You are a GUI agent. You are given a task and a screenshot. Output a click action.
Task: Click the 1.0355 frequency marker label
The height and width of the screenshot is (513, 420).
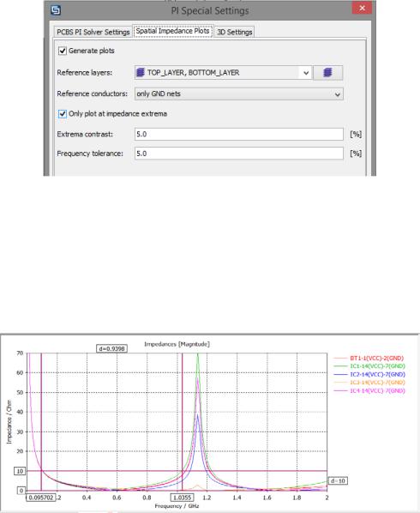tap(182, 498)
